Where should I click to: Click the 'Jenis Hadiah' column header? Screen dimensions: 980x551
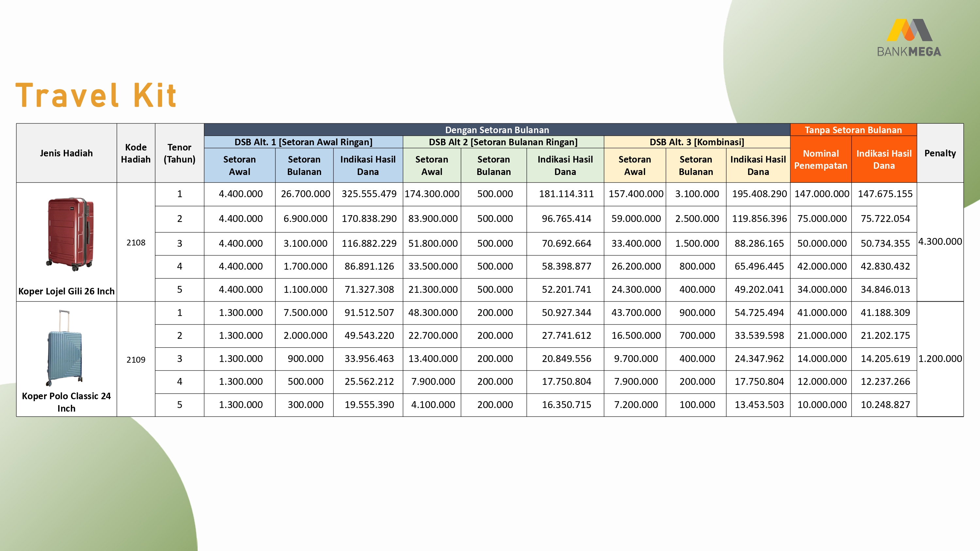66,153
